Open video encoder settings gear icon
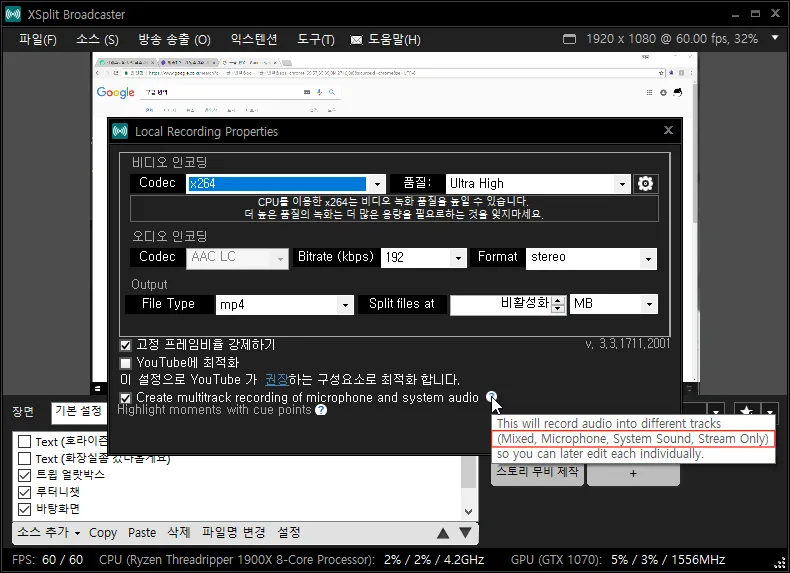The width and height of the screenshot is (790, 573). point(645,183)
